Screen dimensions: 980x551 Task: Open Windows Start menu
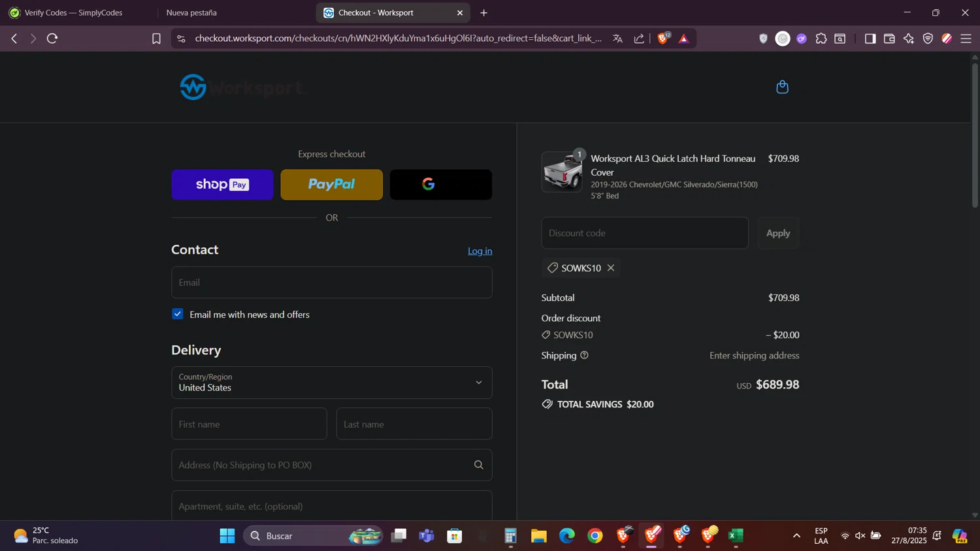pyautogui.click(x=227, y=536)
